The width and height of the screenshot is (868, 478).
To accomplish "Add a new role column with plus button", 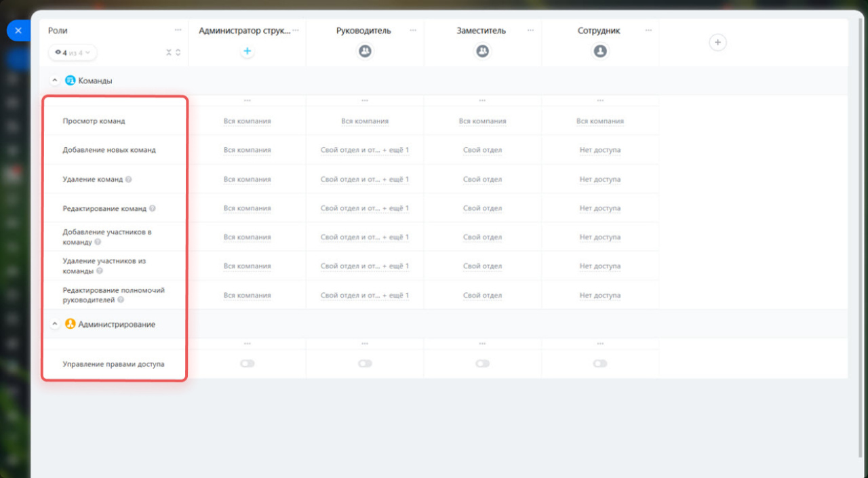I will 717,43.
